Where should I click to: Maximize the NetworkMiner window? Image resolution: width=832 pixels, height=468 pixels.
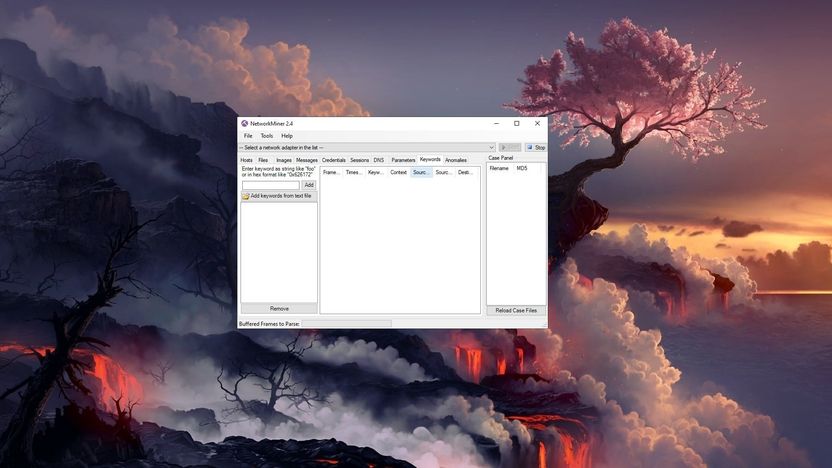[x=517, y=123]
